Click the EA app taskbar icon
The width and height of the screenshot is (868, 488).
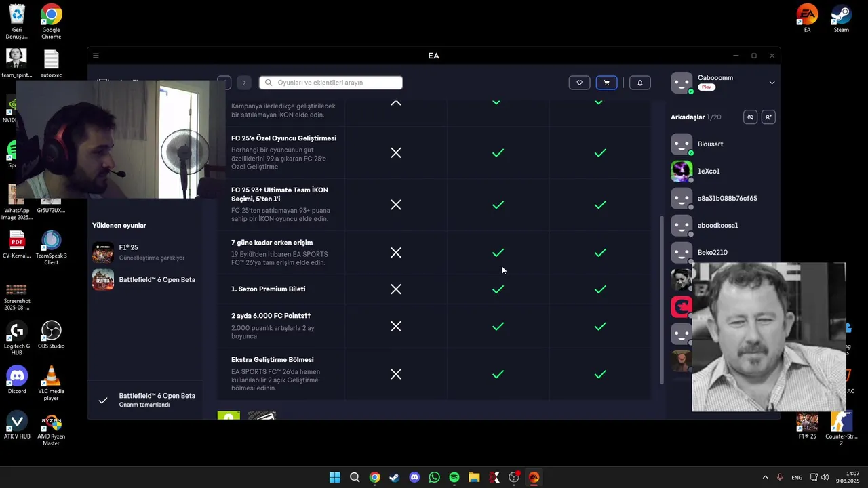534,477
